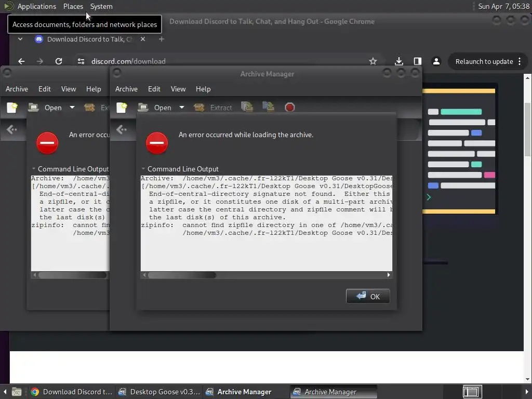Click the red error icon in front dialog
Image resolution: width=532 pixels, height=399 pixels.
(x=157, y=143)
